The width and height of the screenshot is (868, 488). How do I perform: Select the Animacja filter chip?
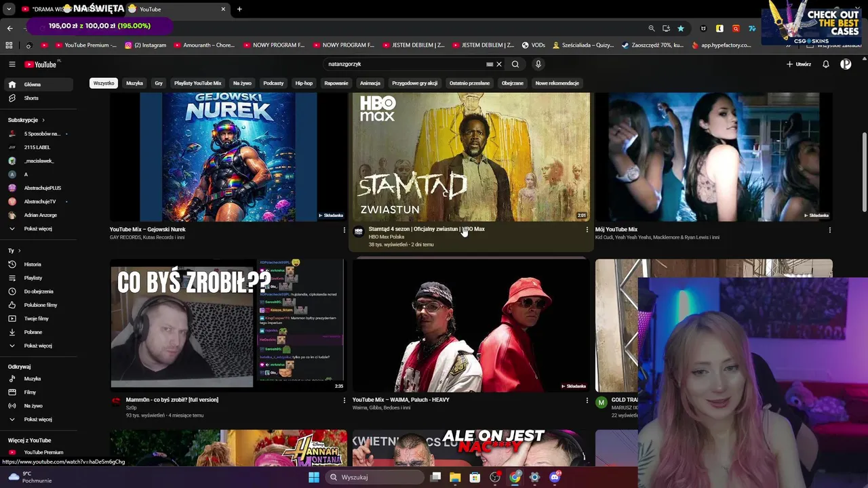click(370, 83)
